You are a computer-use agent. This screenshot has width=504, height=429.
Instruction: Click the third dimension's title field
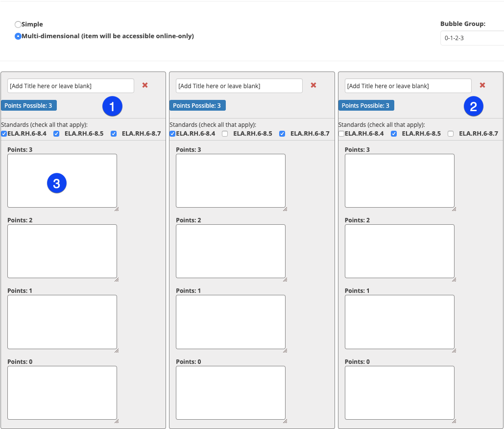(408, 86)
